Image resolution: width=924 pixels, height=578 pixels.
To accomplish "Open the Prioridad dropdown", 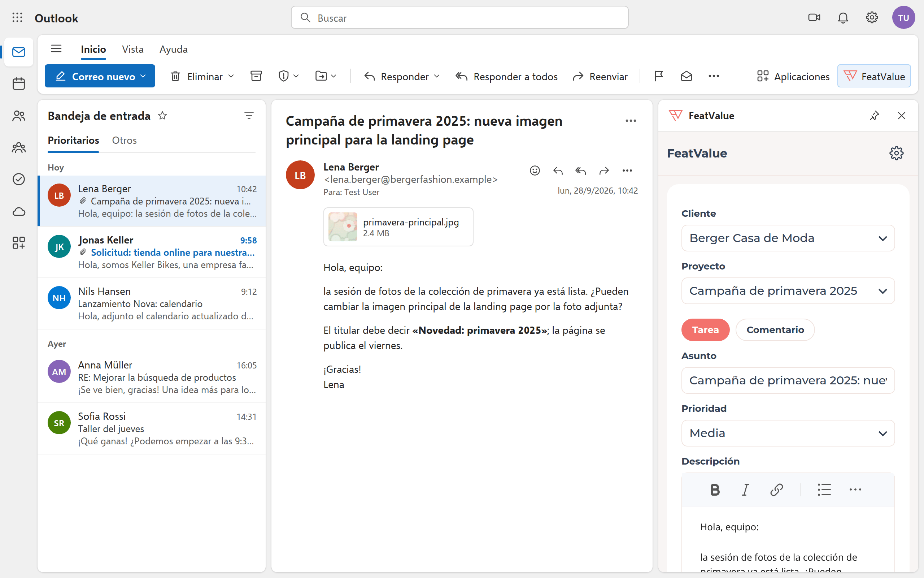I will [x=788, y=433].
